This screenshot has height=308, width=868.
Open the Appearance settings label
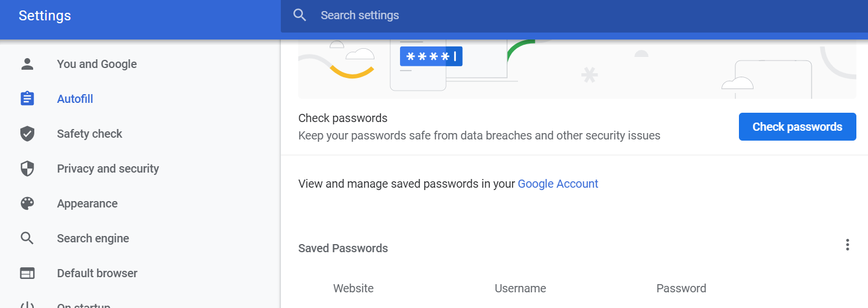87,203
